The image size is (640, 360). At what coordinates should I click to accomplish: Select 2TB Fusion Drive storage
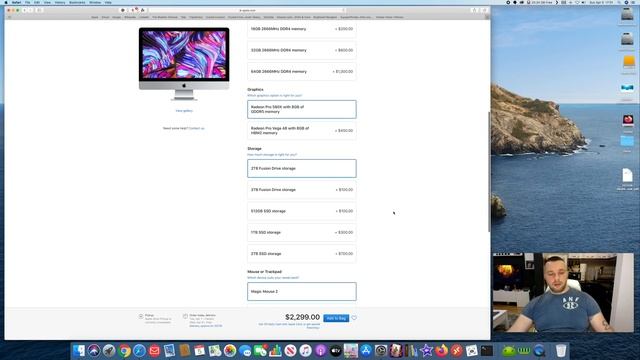pyautogui.click(x=302, y=169)
